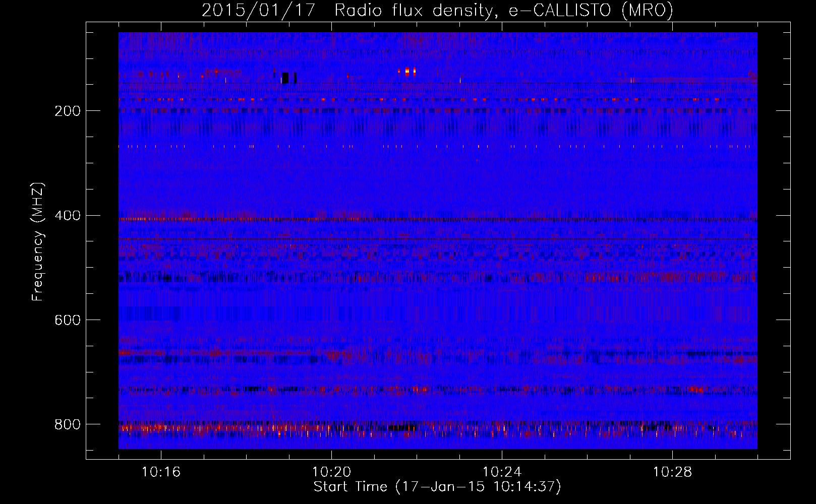Viewport: 816px width, 504px height.
Task: Click the 10:24 time tick label
Action: click(502, 472)
